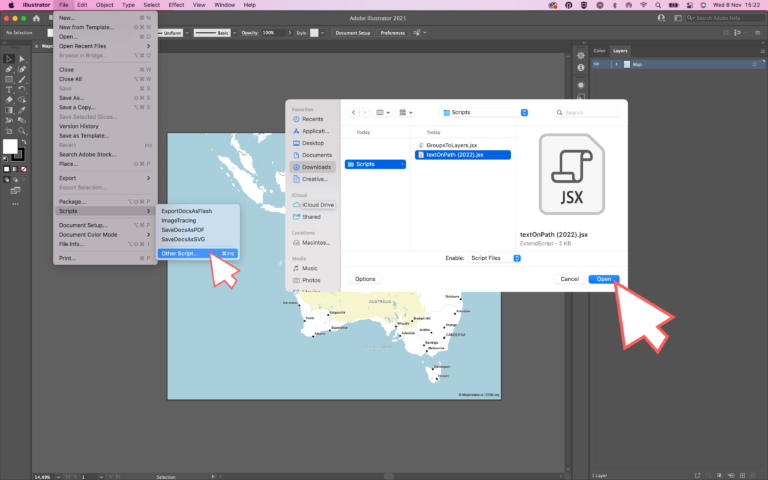768x480 pixels.
Task: Open Edit Toolbar three-dots button
Action: tap(15, 204)
